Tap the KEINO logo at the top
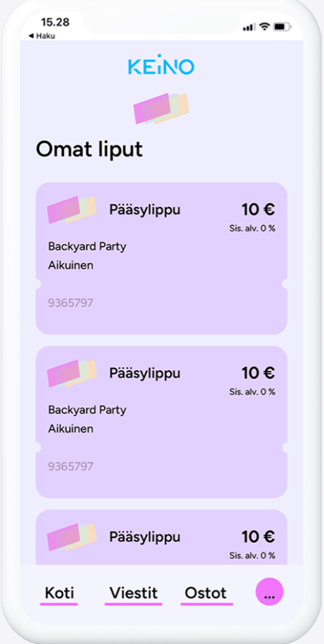This screenshot has height=644, width=324. (161, 66)
